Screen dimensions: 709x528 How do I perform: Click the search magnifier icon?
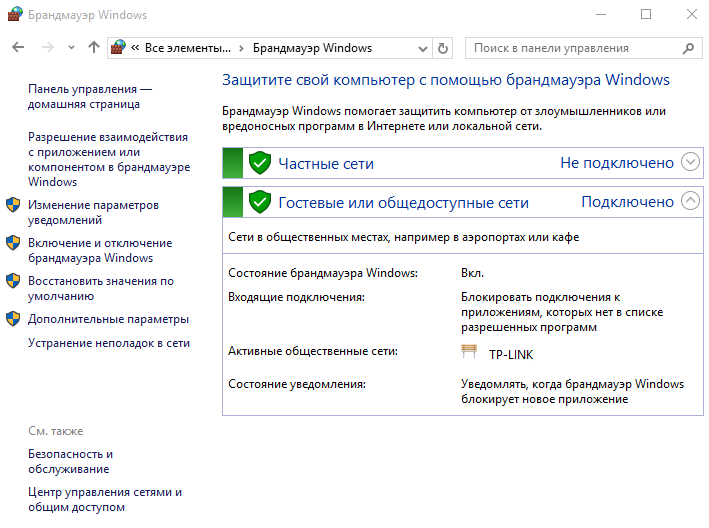(688, 48)
